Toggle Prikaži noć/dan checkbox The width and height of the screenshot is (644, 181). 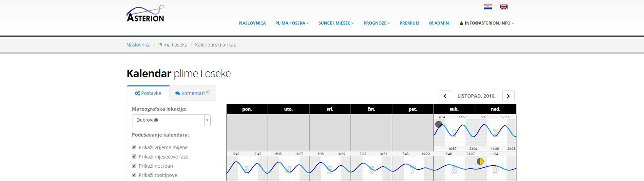134,166
